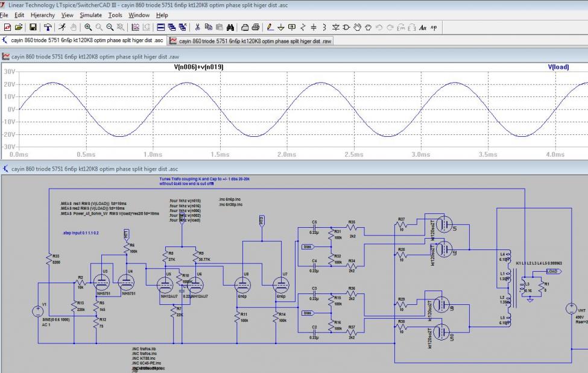Place a ground symbol
The height and width of the screenshot is (373, 588).
pos(281,27)
